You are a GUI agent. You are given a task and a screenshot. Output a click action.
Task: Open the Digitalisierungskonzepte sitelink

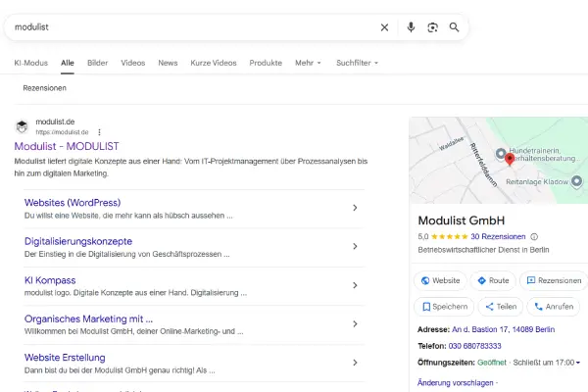point(78,241)
